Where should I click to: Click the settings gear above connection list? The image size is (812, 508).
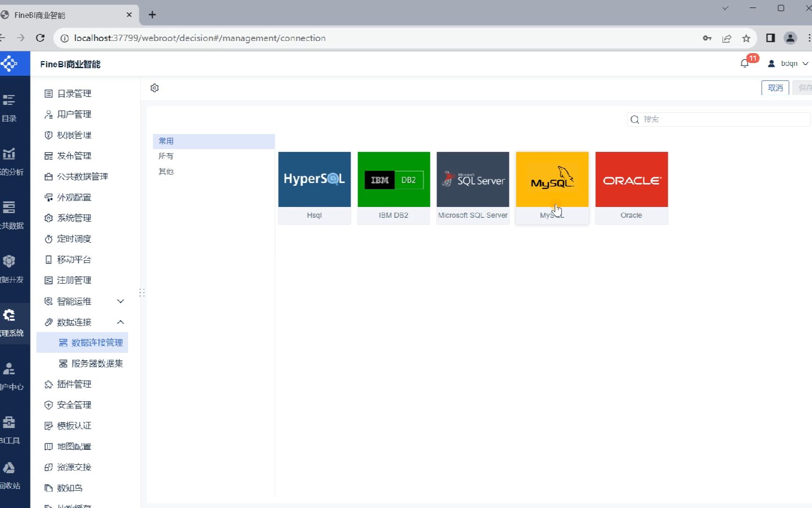point(155,88)
